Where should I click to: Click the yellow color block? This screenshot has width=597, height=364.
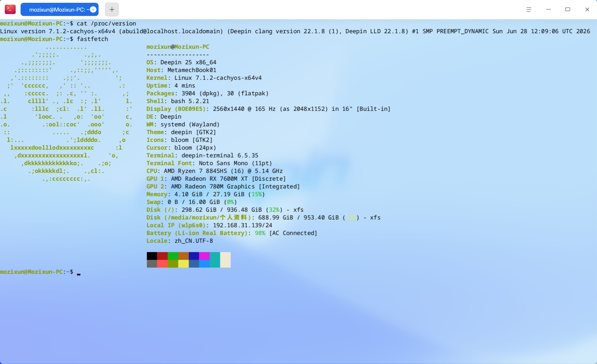coord(183,264)
